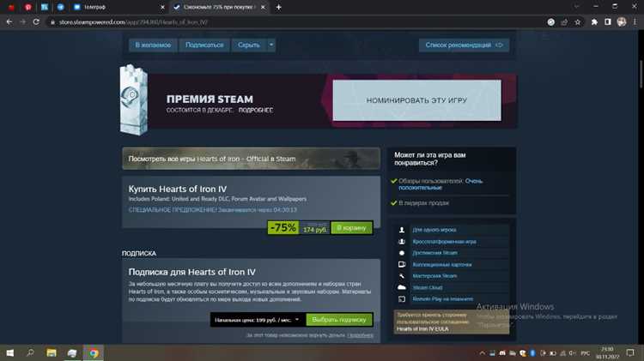Open the browser extensions puzzle icon
Viewport: 644px width, 361px height.
594,22
